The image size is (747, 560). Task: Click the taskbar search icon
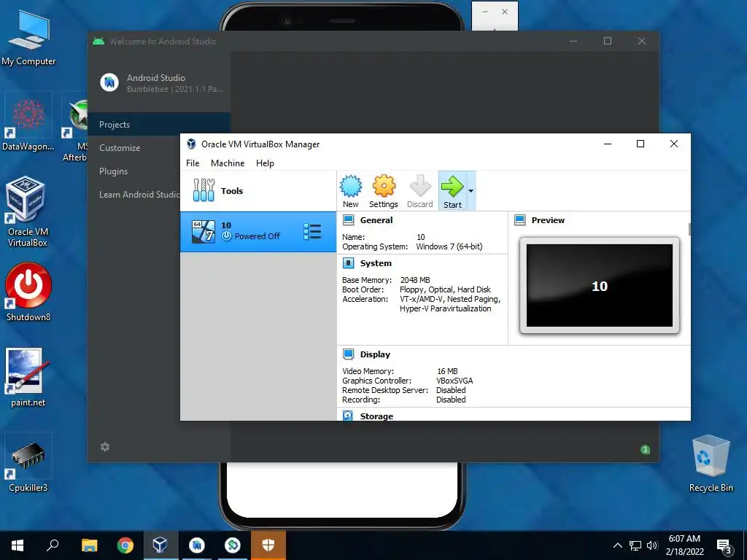click(x=53, y=545)
